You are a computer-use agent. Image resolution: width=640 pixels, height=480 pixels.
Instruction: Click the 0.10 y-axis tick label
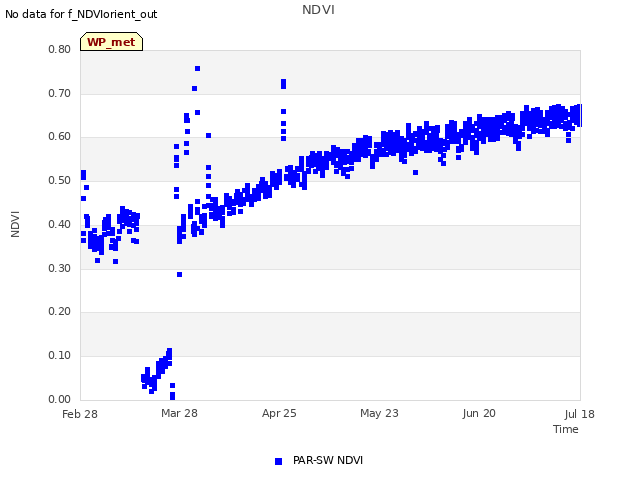(x=60, y=355)
